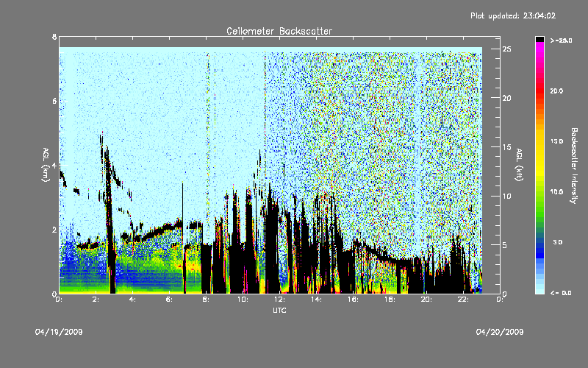Click the '6:' hour tick on the UTC axis
This screenshot has width=588, height=368.
click(x=169, y=300)
